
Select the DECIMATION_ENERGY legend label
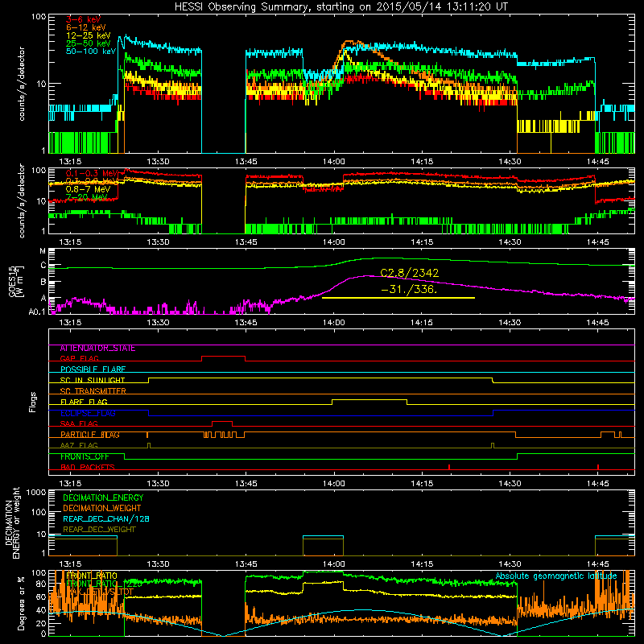tap(103, 497)
